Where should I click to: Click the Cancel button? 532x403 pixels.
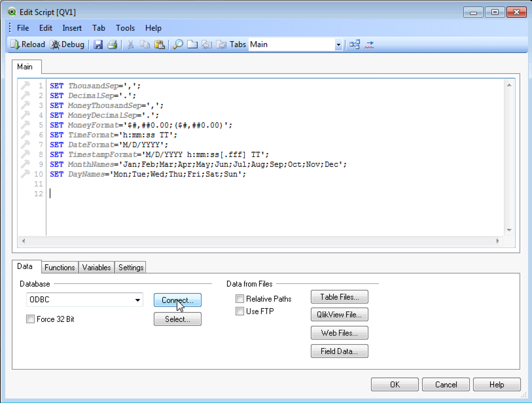click(x=446, y=385)
